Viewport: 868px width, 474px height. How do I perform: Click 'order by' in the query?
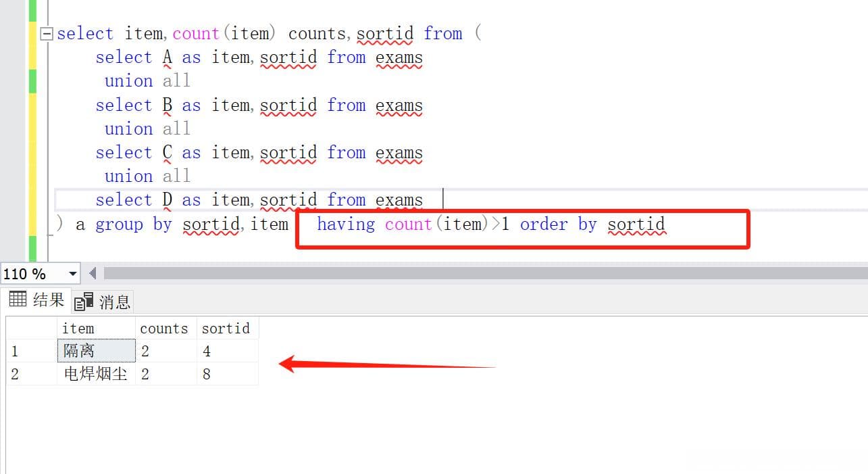point(558,224)
